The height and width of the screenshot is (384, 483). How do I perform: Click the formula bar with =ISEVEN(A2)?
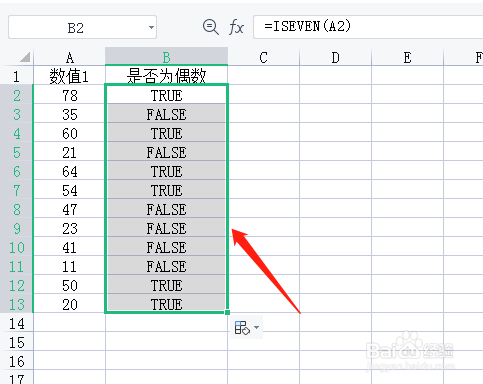[368, 27]
